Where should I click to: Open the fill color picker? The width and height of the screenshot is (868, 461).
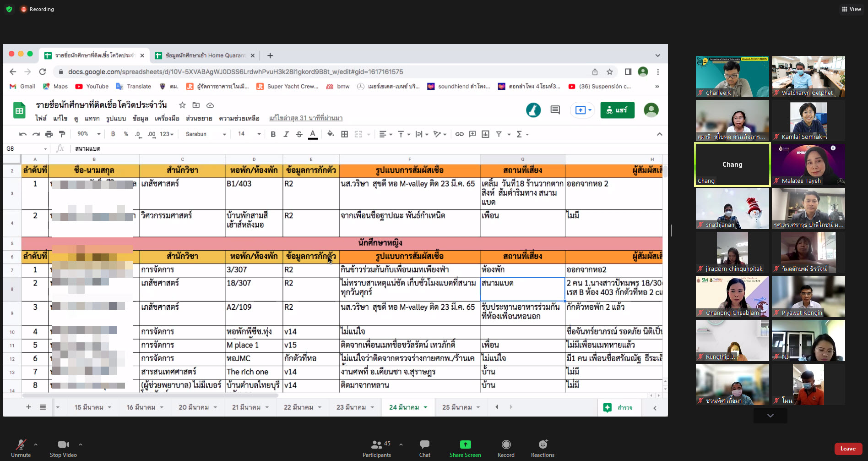(331, 134)
